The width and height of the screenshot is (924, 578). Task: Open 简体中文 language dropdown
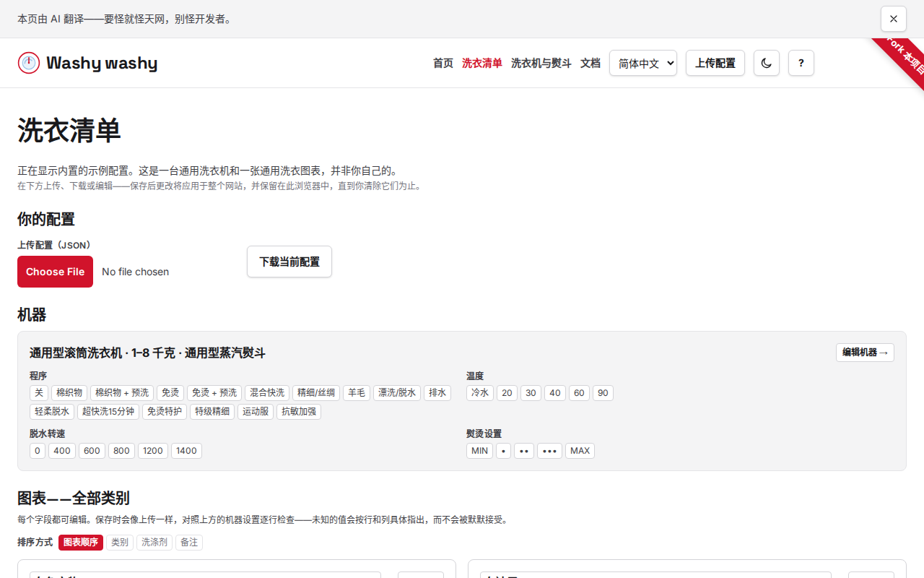(643, 63)
